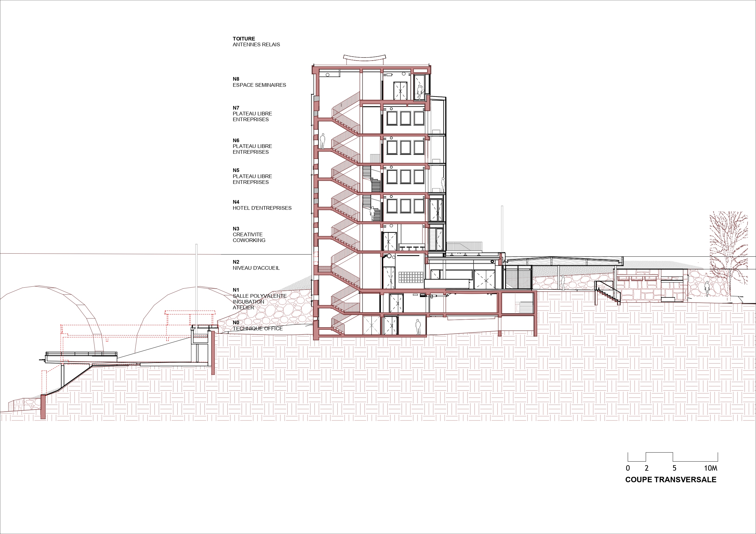Click the human figure on N6 stair landing
Screen dimensions: 756x534
322,142
